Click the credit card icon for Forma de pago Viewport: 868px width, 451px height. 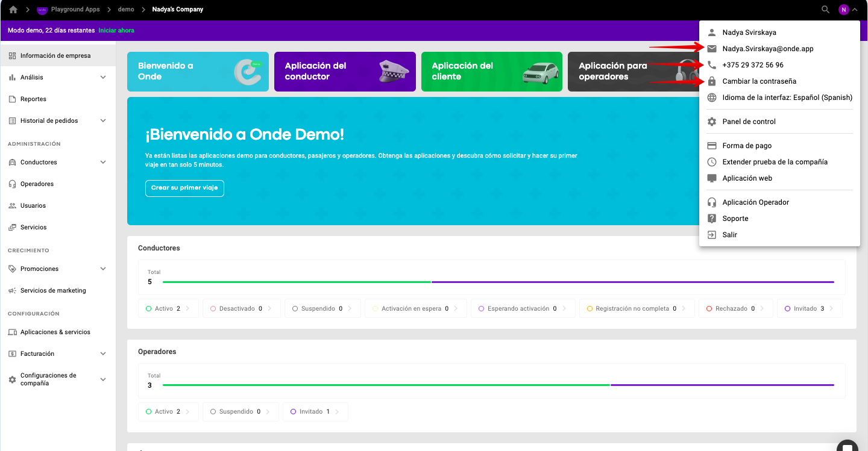coord(712,146)
